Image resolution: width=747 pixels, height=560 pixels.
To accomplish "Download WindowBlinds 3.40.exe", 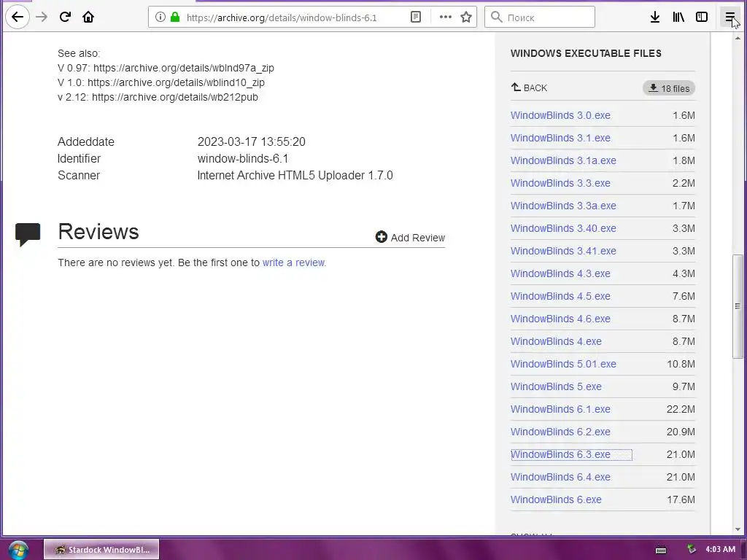I will (563, 228).
